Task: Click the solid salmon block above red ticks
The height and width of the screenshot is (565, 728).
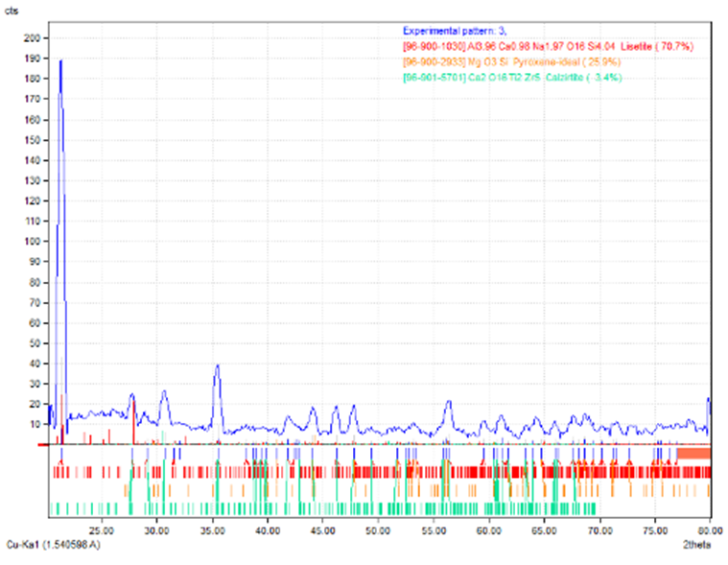Action: (x=693, y=453)
